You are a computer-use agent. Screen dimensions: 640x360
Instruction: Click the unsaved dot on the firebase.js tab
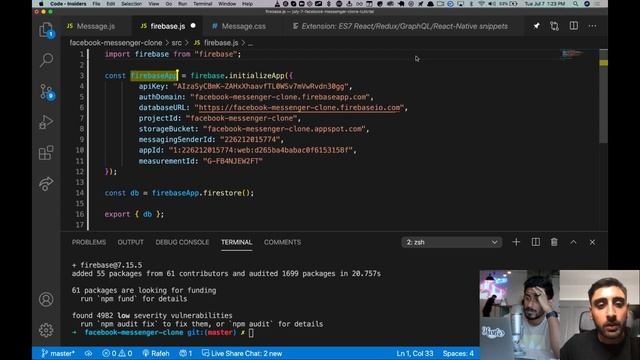(193, 26)
